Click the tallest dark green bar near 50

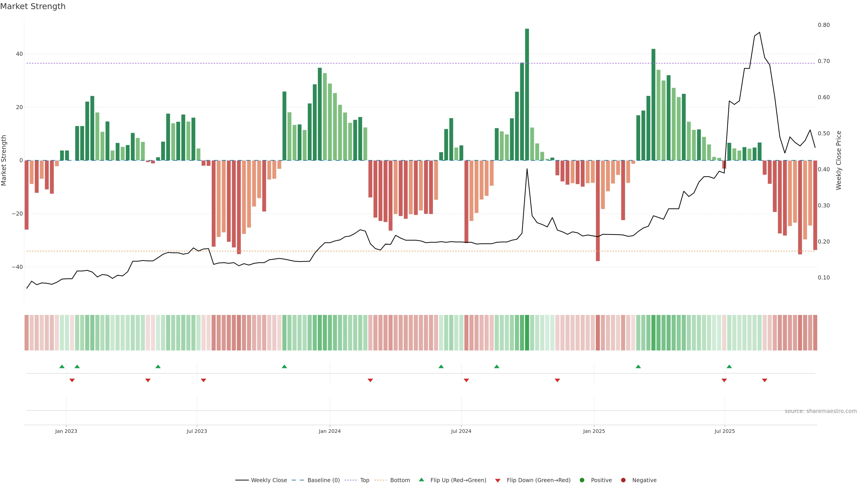click(x=527, y=94)
